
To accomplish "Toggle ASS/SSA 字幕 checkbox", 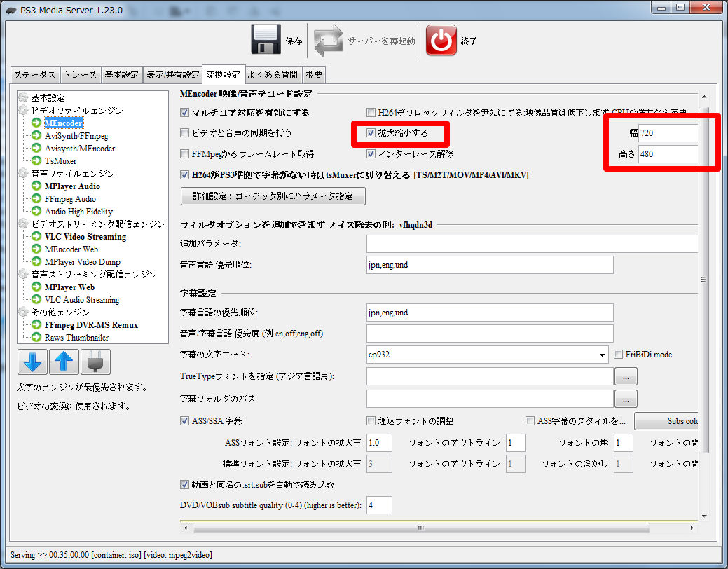I will click(x=184, y=421).
